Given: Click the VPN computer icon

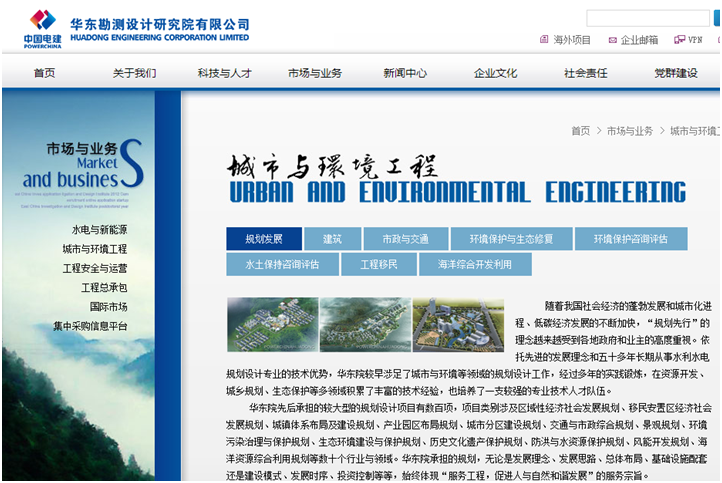Looking at the screenshot, I should (x=677, y=40).
